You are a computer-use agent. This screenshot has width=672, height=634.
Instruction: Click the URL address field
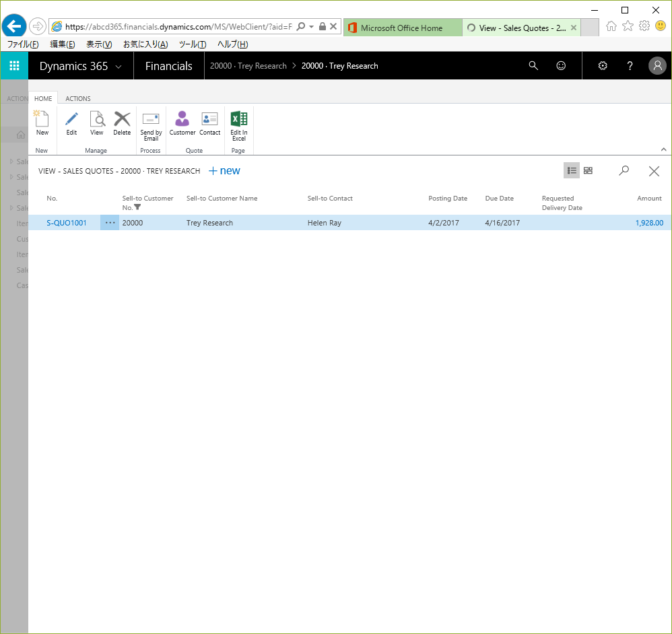pyautogui.click(x=178, y=26)
